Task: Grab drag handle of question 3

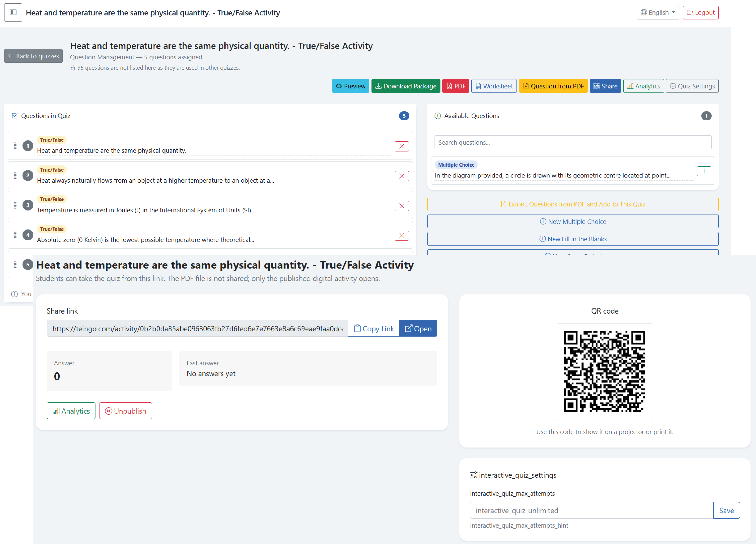Action: (x=15, y=205)
